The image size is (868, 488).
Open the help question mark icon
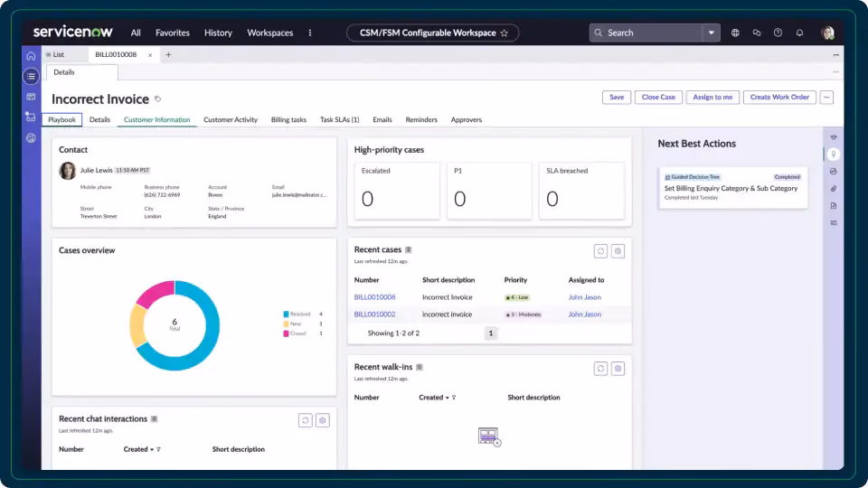pyautogui.click(x=778, y=33)
